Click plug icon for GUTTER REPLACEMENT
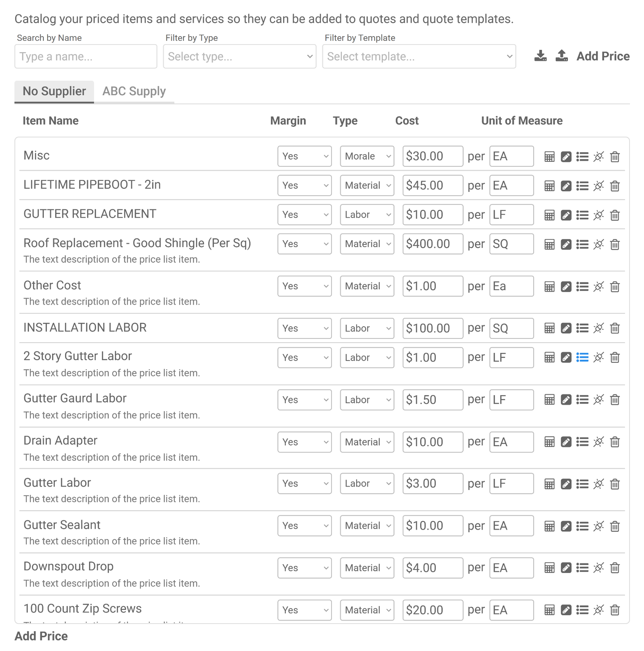 (x=599, y=215)
